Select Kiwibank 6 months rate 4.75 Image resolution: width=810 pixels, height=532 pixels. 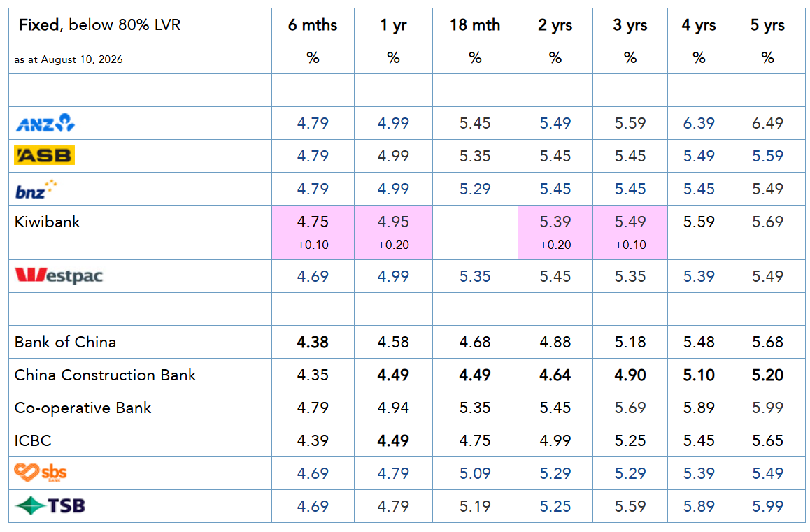point(313,222)
